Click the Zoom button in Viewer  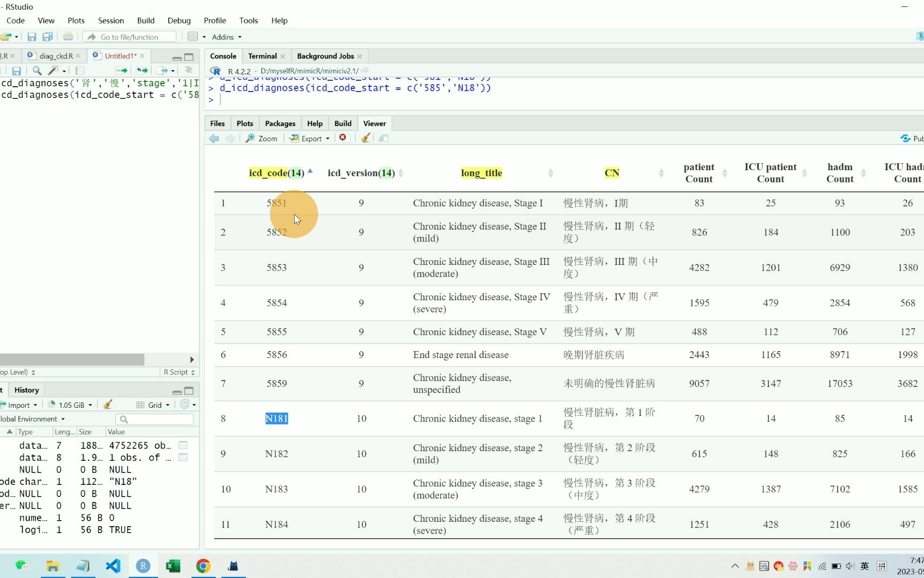[262, 139]
